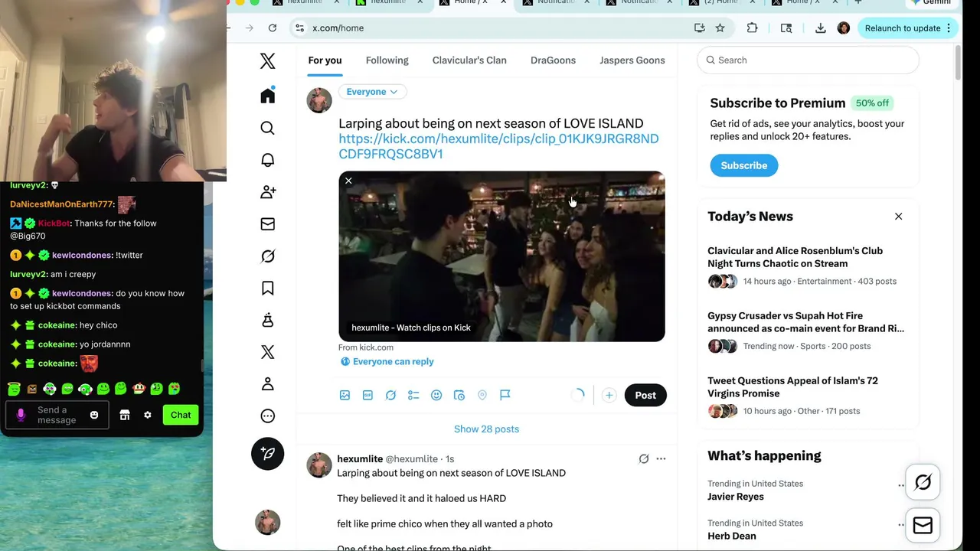
Task: Open Bookmarks icon in sidebar
Action: (x=267, y=289)
